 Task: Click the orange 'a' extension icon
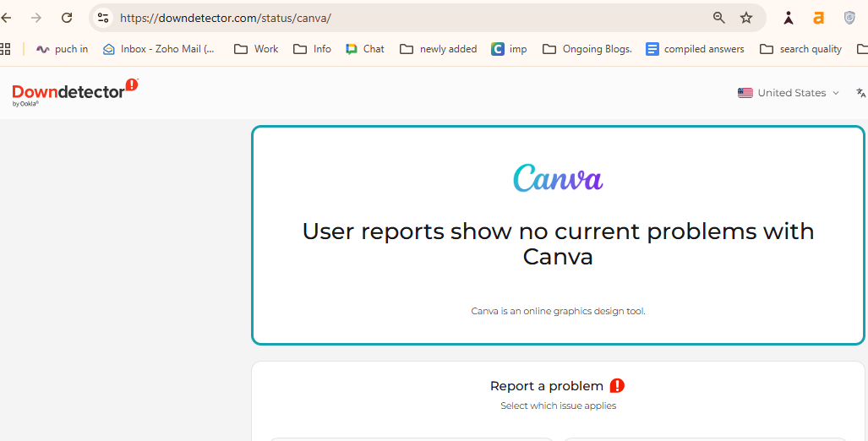click(818, 19)
